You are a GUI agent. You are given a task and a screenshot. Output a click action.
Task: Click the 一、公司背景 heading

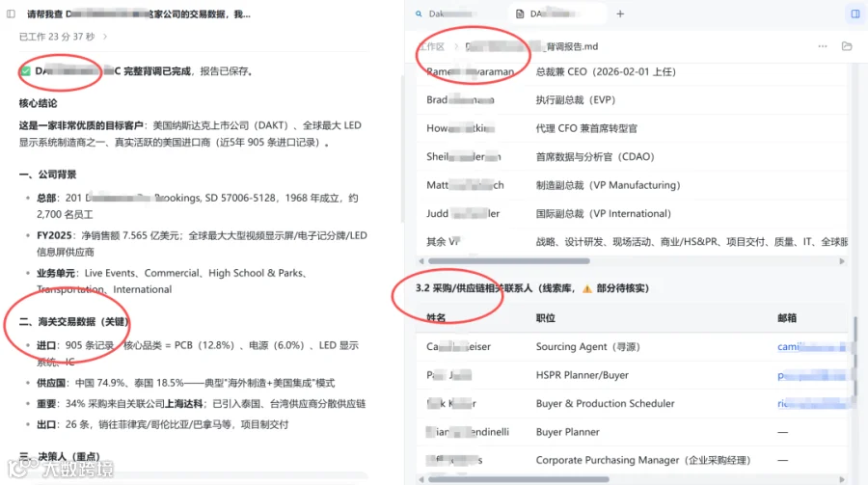click(47, 175)
